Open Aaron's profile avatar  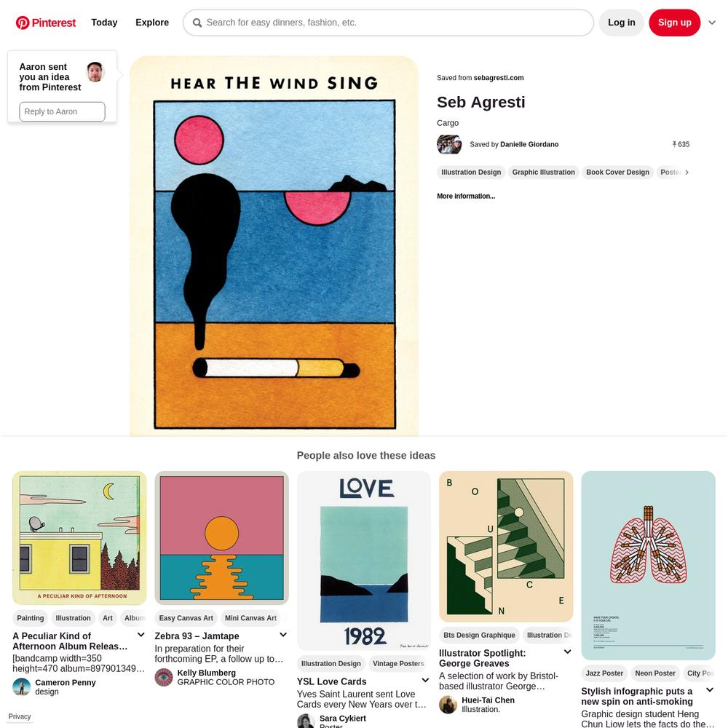click(x=95, y=72)
